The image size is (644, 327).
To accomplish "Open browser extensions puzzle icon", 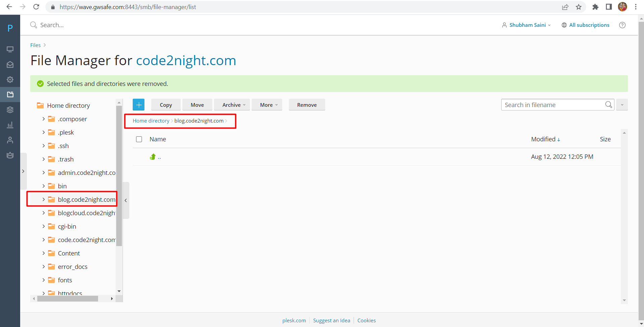I will [x=595, y=7].
